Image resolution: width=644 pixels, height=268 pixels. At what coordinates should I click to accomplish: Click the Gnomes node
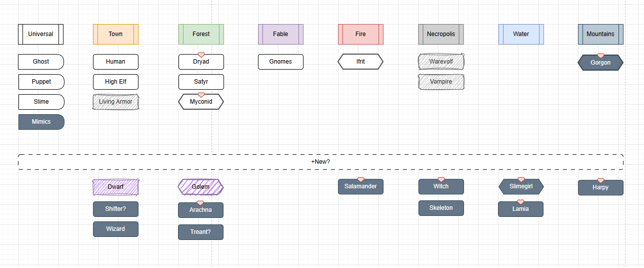tap(280, 62)
